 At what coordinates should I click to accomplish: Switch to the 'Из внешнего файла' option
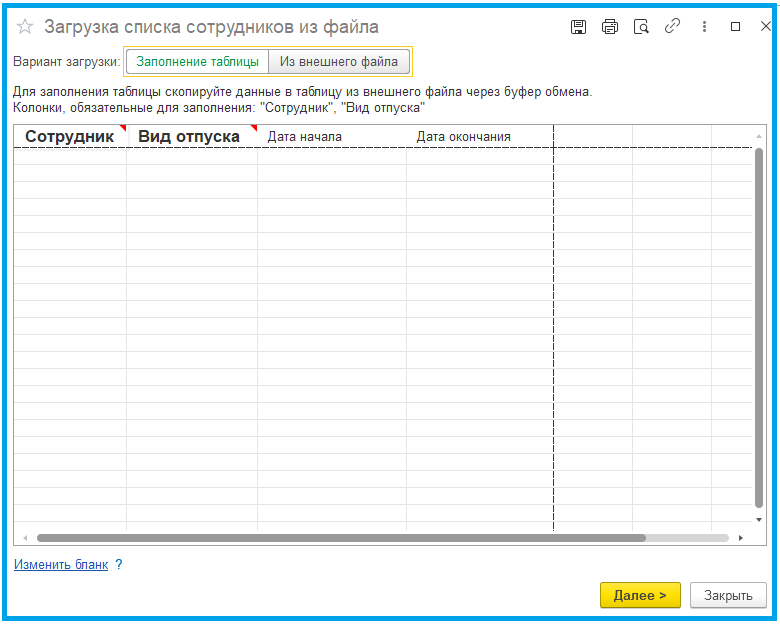[339, 62]
